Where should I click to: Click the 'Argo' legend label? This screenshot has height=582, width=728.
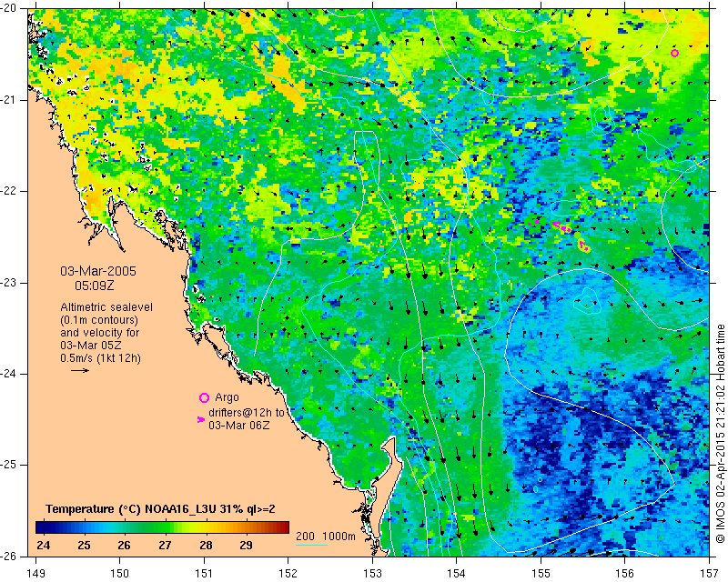click(227, 397)
